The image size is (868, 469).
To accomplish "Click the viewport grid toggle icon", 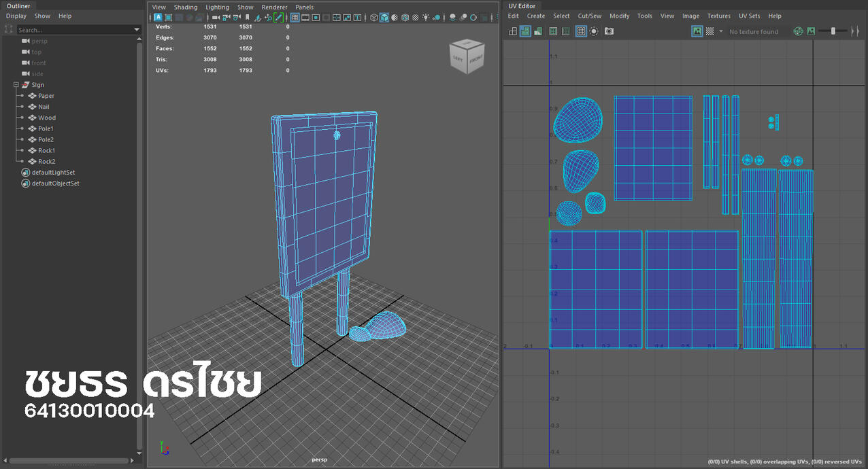I will [295, 18].
